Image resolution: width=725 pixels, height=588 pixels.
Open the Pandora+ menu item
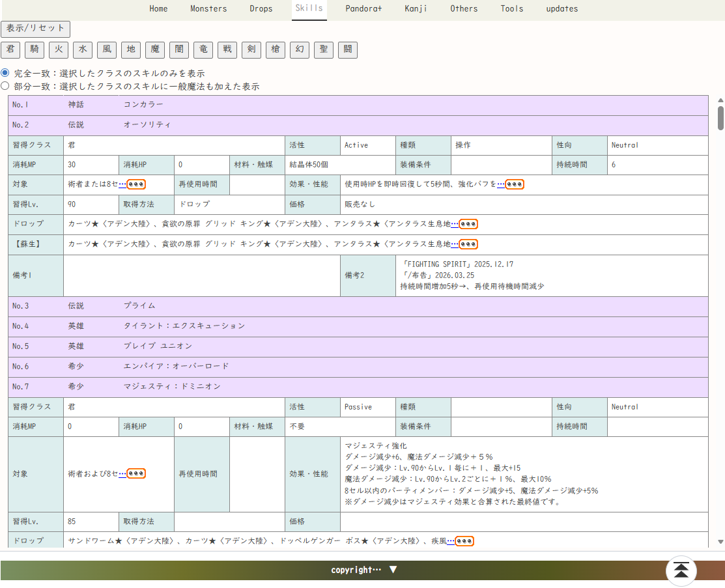click(363, 8)
